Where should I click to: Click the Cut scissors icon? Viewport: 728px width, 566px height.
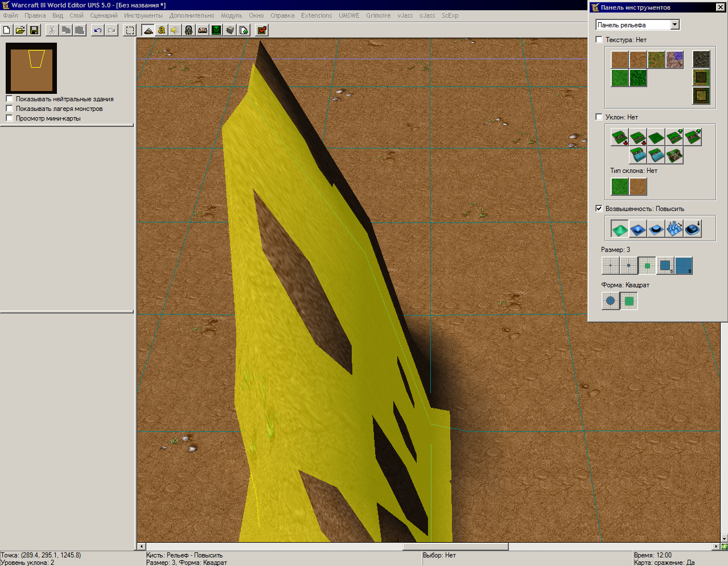[x=52, y=30]
